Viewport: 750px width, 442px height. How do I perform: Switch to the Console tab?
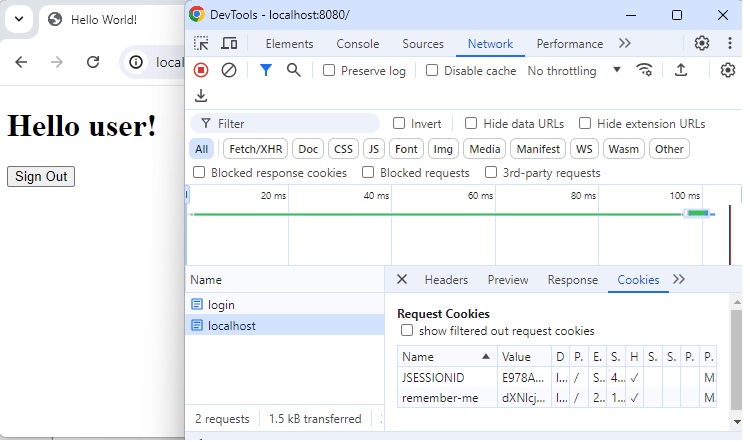click(357, 44)
